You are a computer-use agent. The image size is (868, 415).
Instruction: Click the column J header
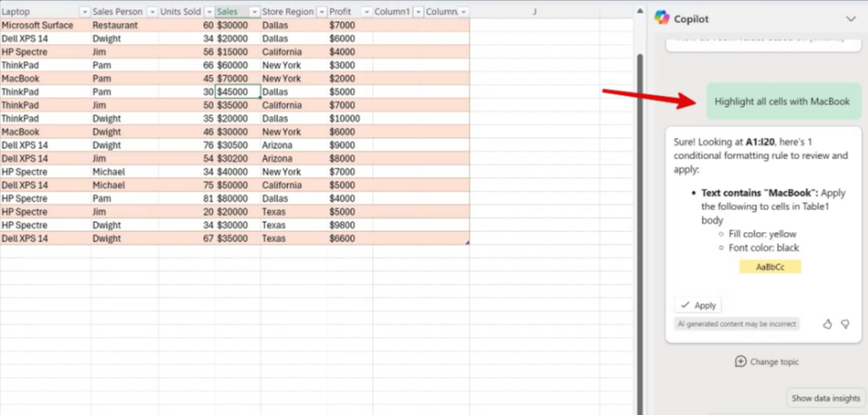point(534,12)
